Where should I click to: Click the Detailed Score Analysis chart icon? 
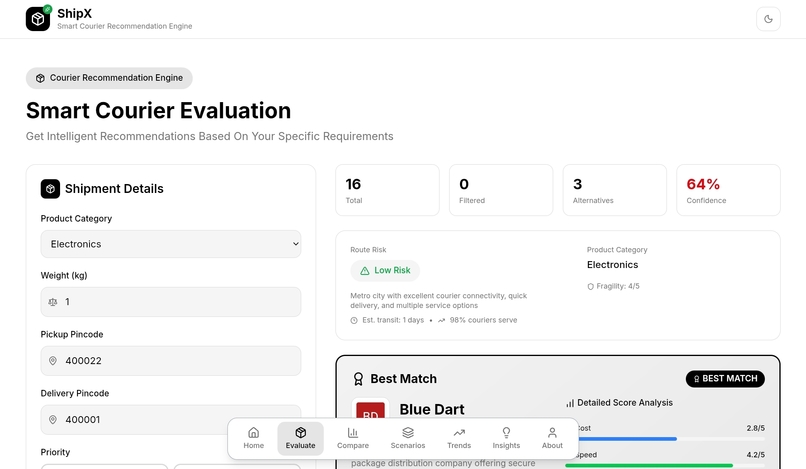[x=570, y=403]
